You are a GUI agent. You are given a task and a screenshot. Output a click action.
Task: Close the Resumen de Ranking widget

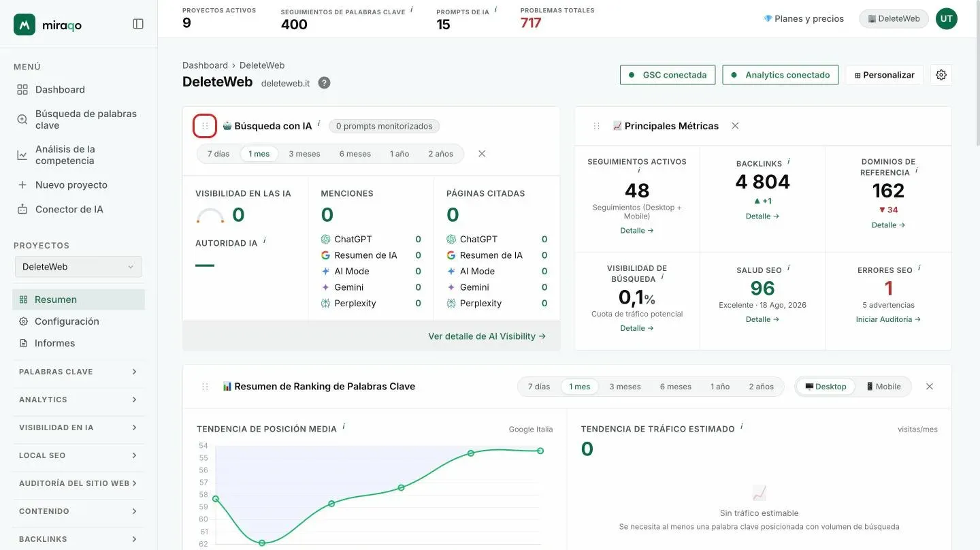930,387
